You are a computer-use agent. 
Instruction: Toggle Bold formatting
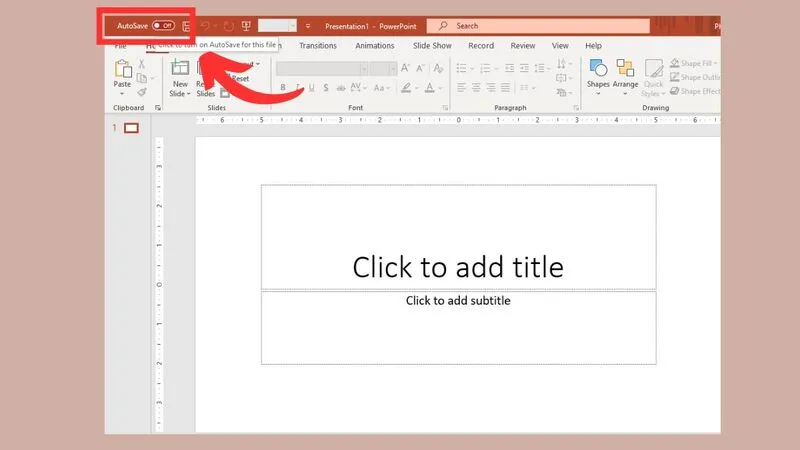click(x=283, y=88)
